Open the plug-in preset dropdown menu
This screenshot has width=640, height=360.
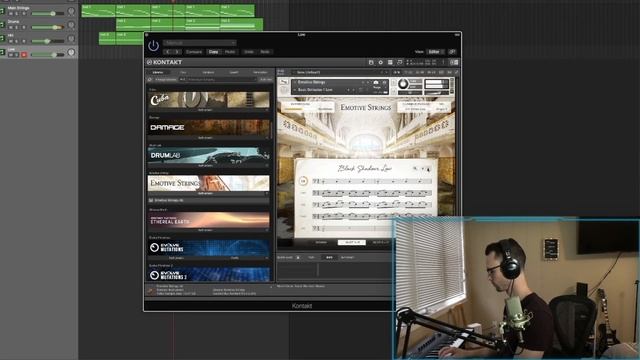(200, 43)
